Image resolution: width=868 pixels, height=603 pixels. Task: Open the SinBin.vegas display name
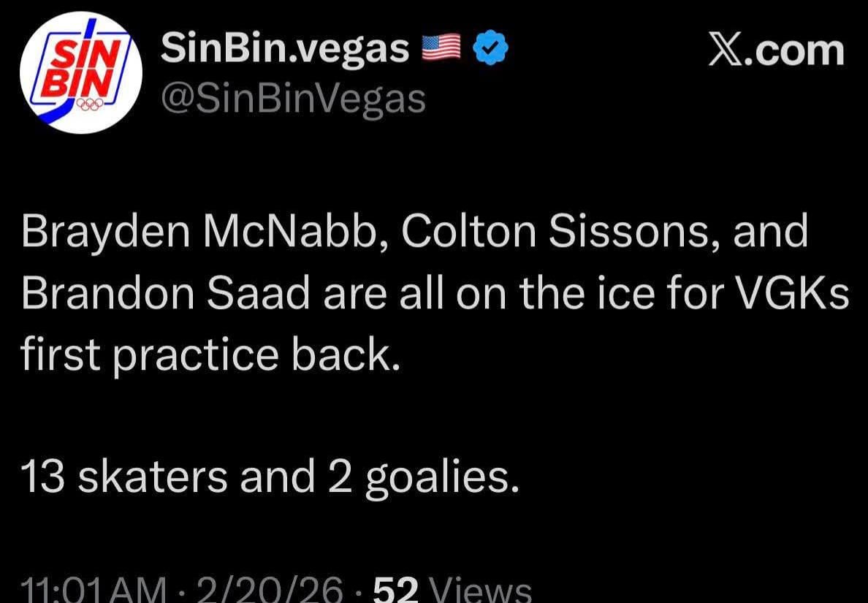click(285, 49)
